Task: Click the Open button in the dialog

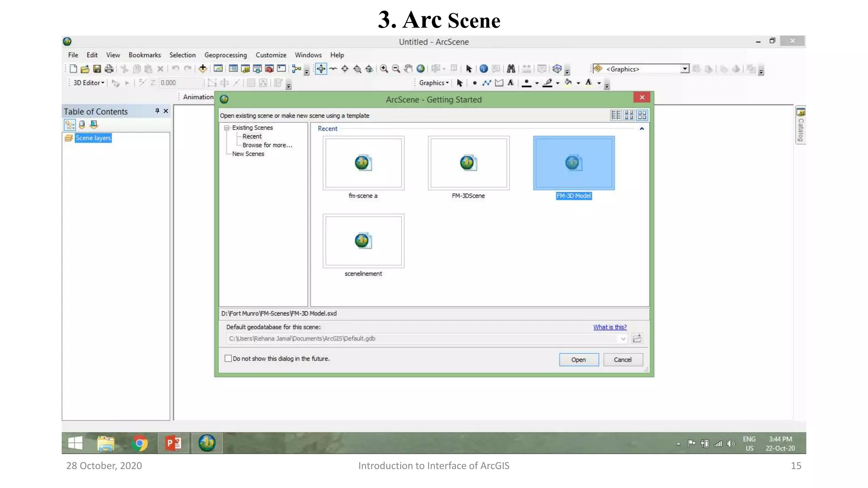Action: coord(579,360)
